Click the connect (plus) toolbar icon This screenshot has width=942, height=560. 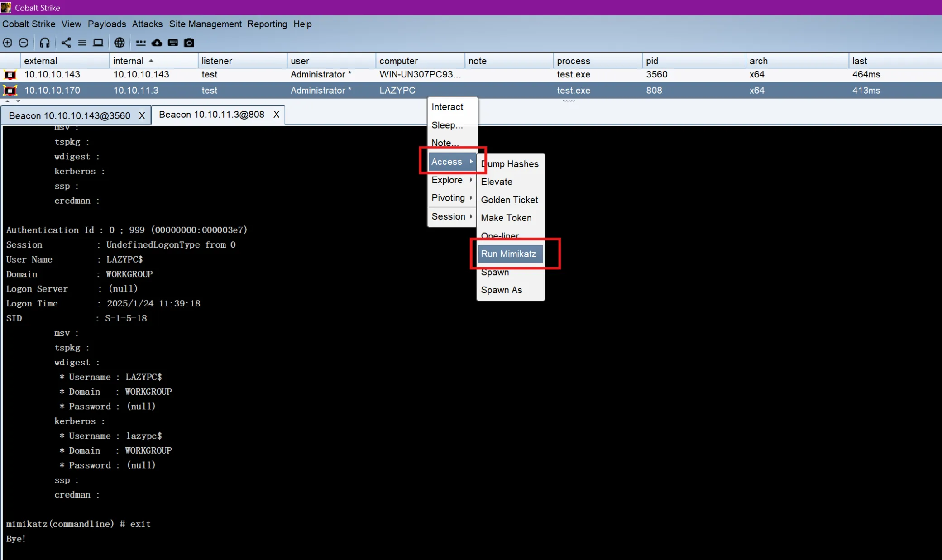pyautogui.click(x=7, y=43)
